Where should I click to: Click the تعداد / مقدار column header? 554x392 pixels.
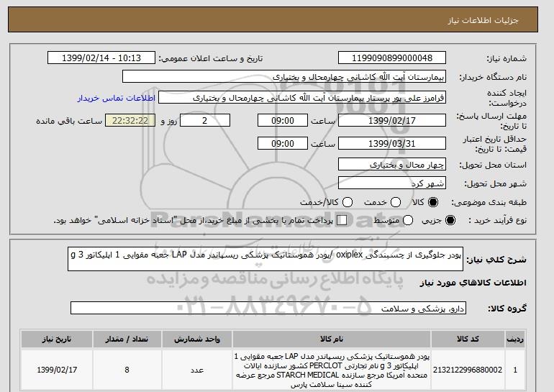point(127,339)
